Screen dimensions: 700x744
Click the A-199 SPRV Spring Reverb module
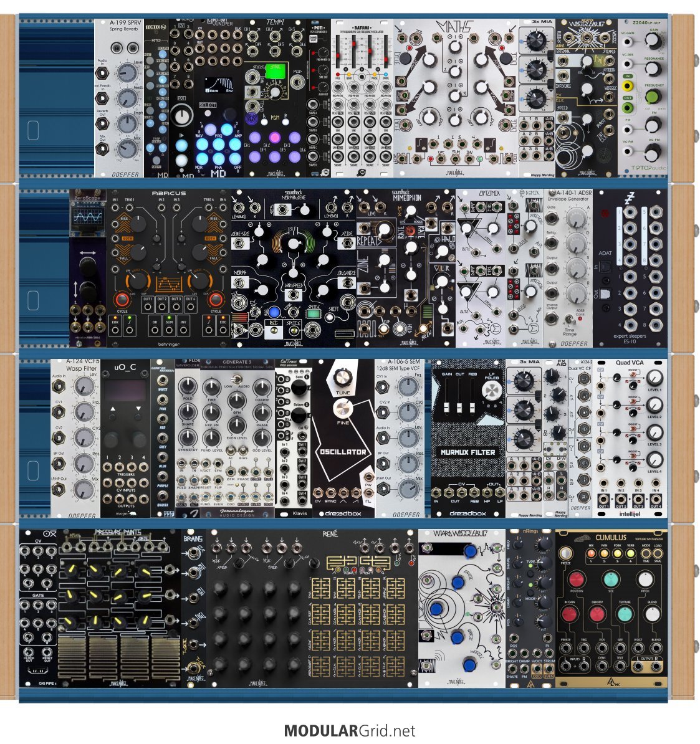pos(118,98)
